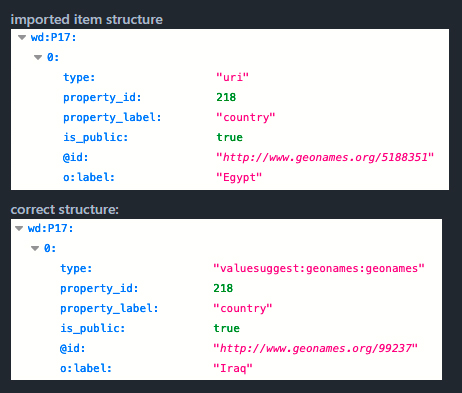This screenshot has width=462, height=393.
Task: Click the type: key in imported item structure
Action: pos(79,77)
